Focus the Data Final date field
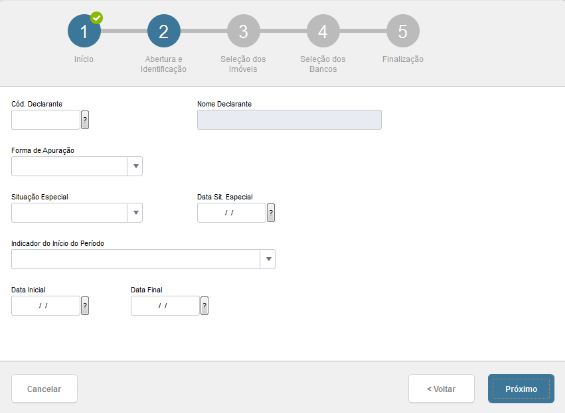The image size is (565, 413). (x=165, y=306)
